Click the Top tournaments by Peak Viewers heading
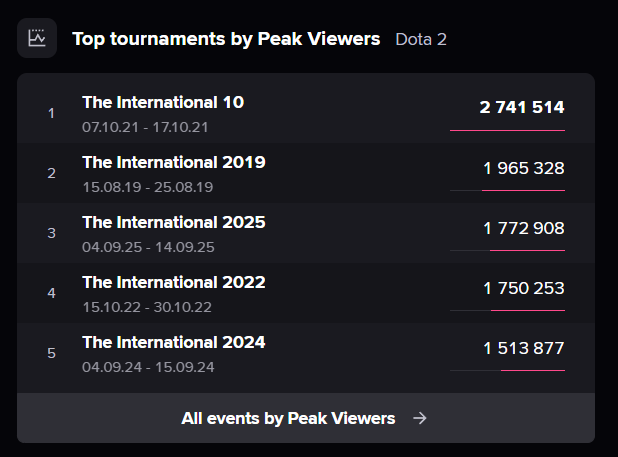618x457 pixels. [x=226, y=39]
